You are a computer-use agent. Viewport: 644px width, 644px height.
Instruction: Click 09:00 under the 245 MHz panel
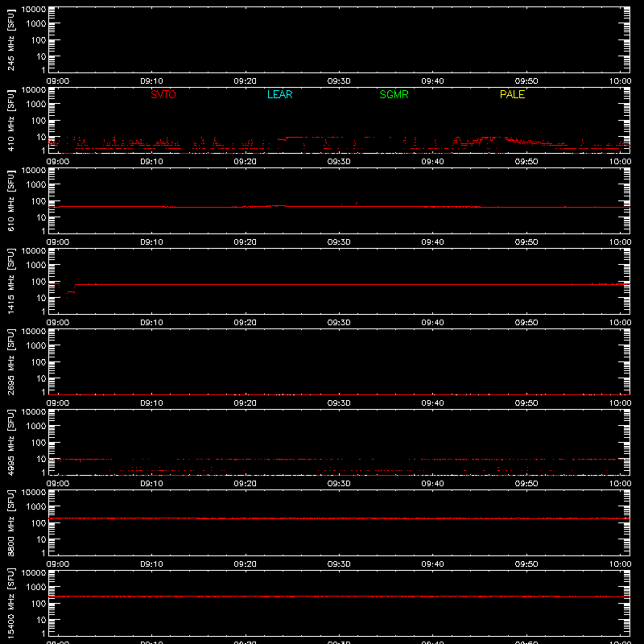[58, 81]
